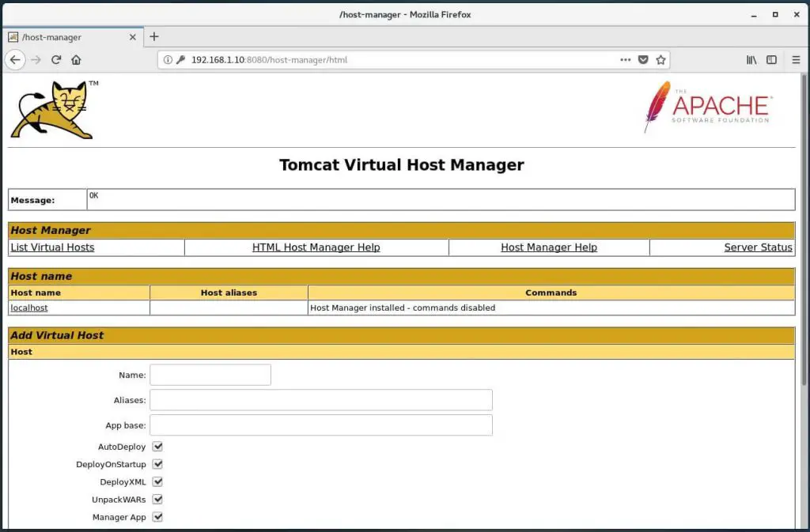
Task: Focus the Aliases input field
Action: pyautogui.click(x=321, y=400)
